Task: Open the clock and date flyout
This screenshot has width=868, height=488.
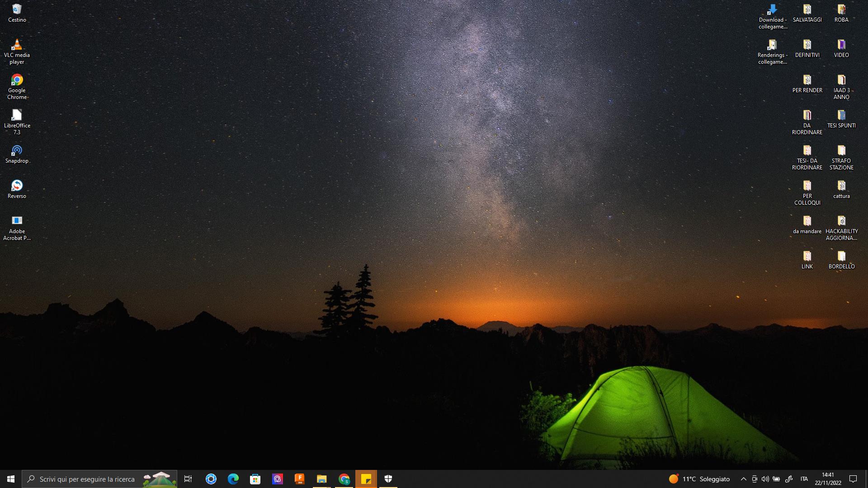Action: click(x=828, y=479)
